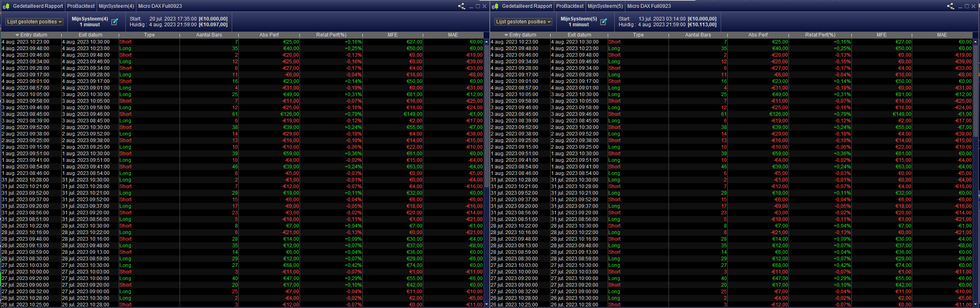Sort by MFE column in MijnSysteem(4) window
This screenshot has width=980, height=308.
(393, 35)
